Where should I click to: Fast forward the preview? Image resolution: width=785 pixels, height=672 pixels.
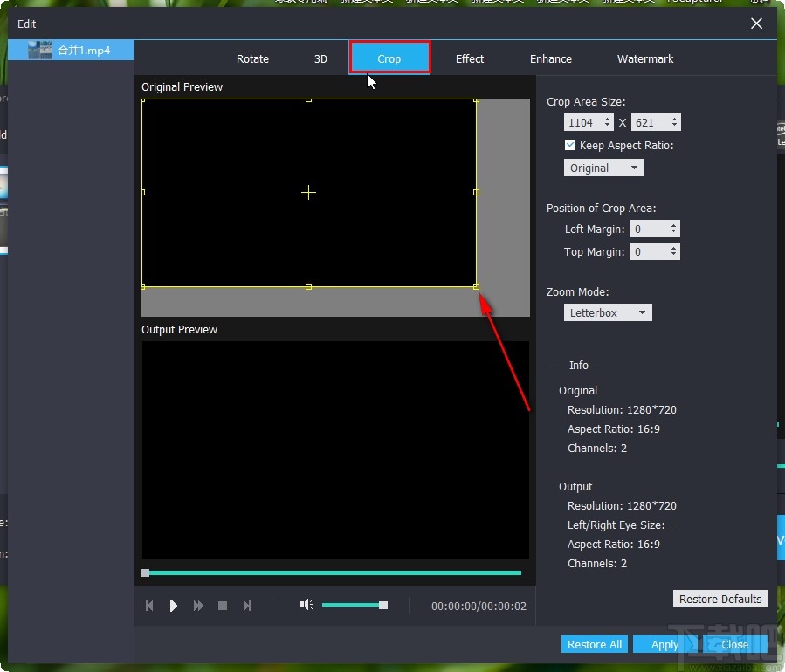click(198, 606)
